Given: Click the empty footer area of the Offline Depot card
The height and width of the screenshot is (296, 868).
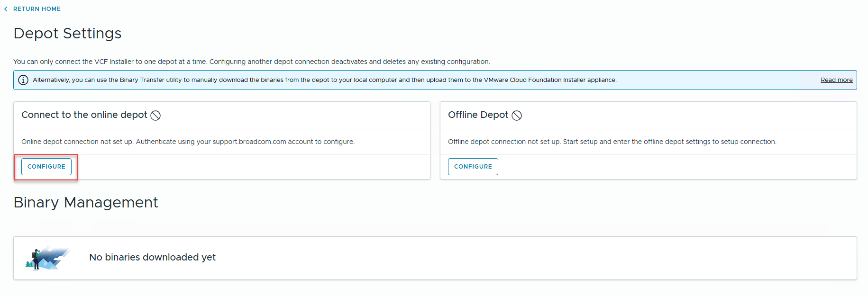Looking at the screenshot, I should point(664,167).
